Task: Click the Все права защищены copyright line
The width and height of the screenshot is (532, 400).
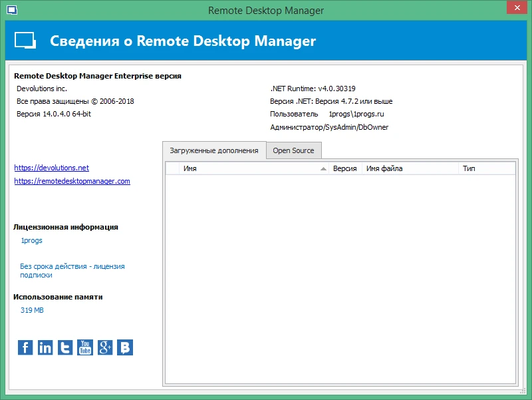Action: (x=75, y=101)
